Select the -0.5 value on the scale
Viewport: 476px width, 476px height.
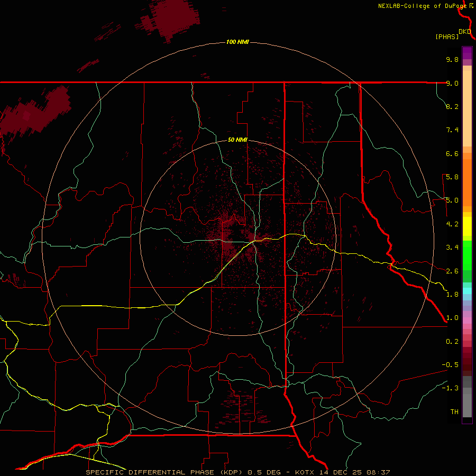click(450, 364)
